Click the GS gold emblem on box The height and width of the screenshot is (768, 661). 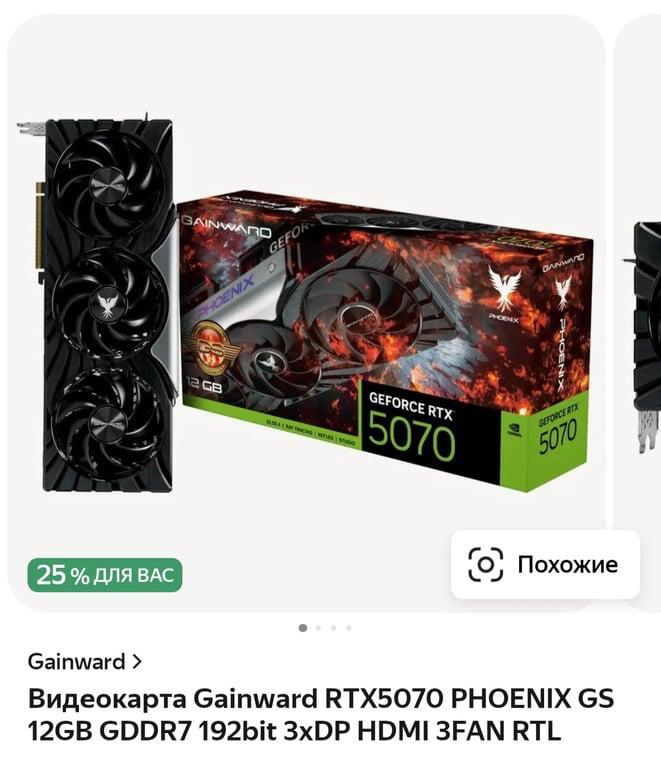pyautogui.click(x=212, y=348)
